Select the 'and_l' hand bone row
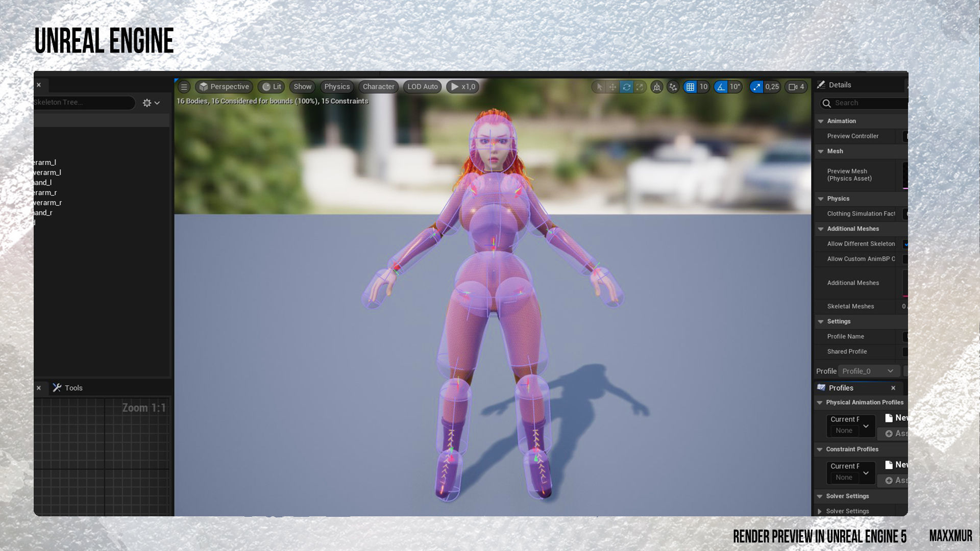Viewport: 980px width, 551px height. [43, 182]
